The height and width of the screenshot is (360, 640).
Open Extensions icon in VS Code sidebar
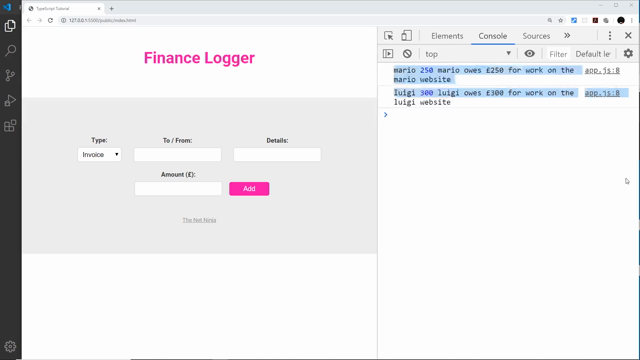pos(10,126)
